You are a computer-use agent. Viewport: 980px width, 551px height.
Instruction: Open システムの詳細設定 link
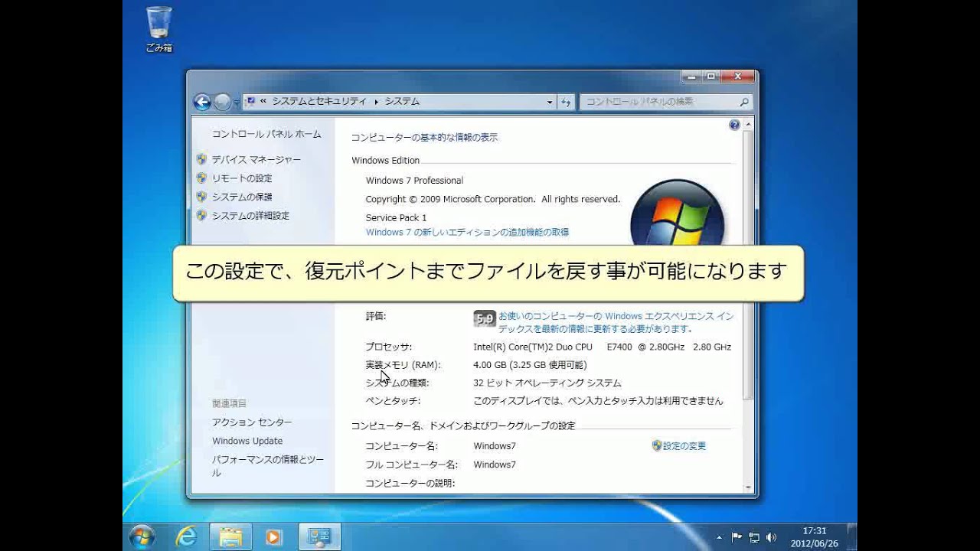[x=250, y=216]
